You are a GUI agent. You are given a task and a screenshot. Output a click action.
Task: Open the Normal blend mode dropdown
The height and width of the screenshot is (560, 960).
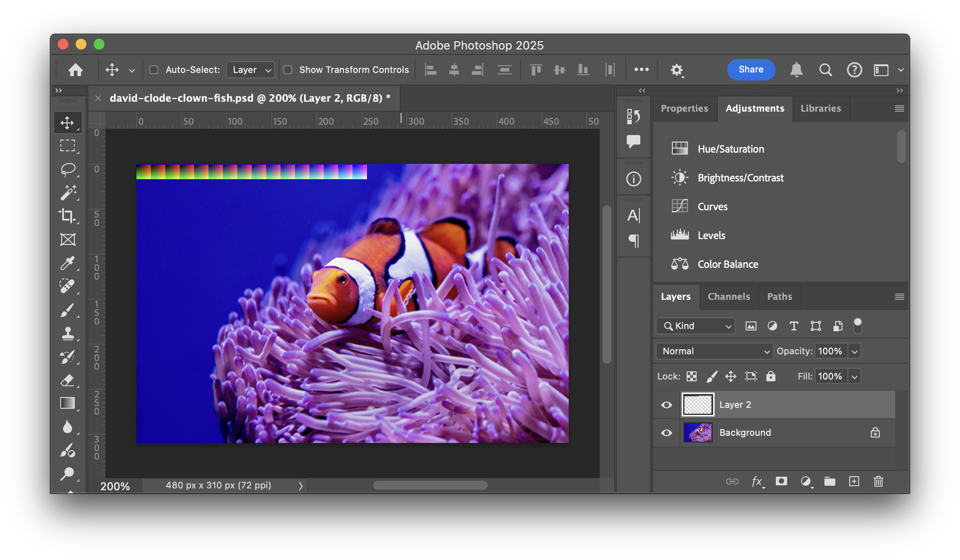(715, 351)
